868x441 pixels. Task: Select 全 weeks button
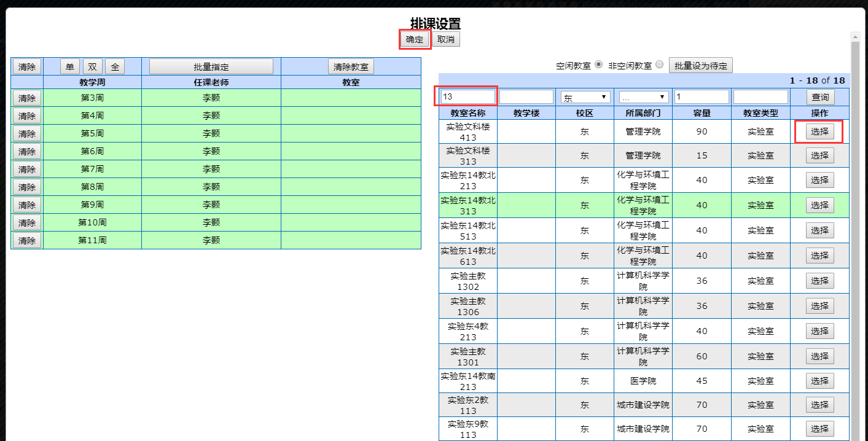point(115,66)
